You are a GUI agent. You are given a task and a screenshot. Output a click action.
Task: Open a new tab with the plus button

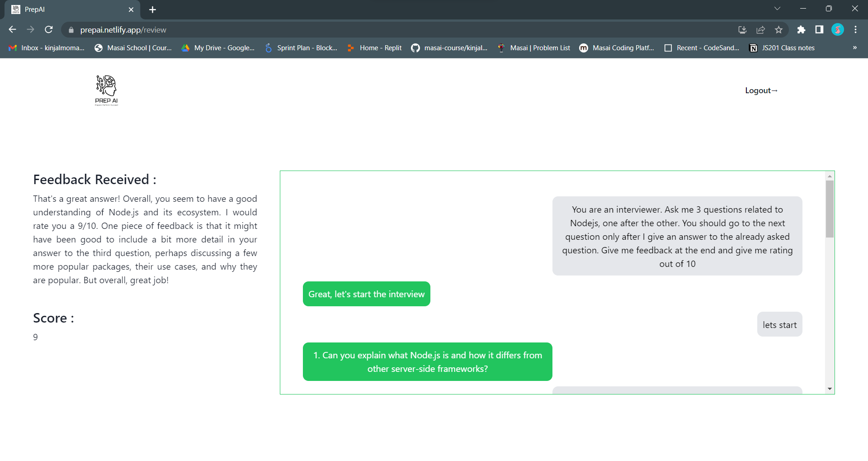[x=152, y=9]
